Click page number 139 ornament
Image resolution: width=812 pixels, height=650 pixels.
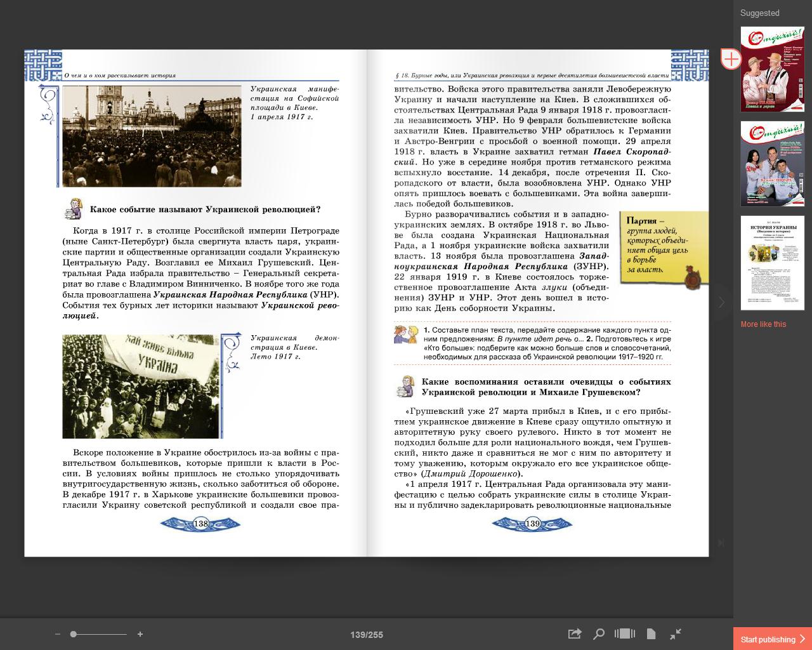coord(532,524)
